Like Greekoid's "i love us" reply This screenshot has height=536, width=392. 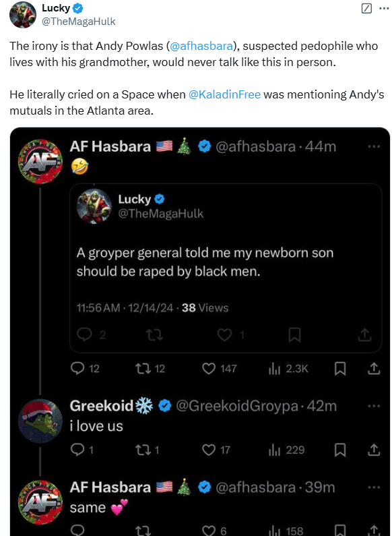pos(209,450)
